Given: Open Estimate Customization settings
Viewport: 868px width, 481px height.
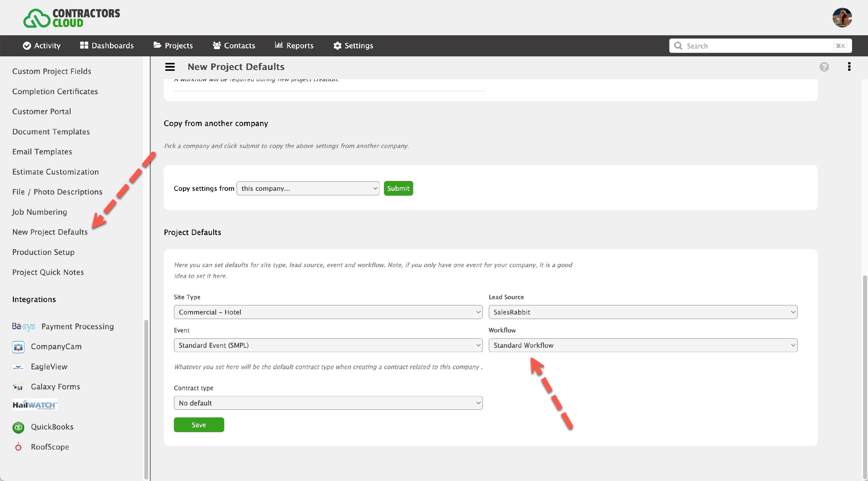Looking at the screenshot, I should click(x=56, y=172).
